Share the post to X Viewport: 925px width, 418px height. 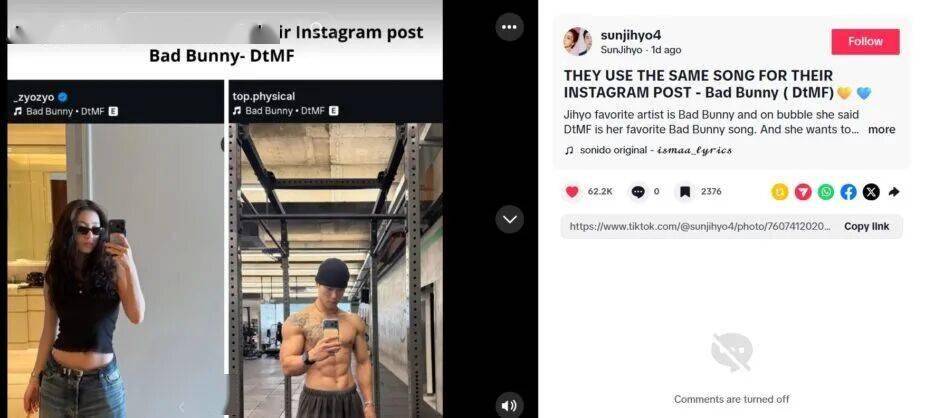point(871,192)
